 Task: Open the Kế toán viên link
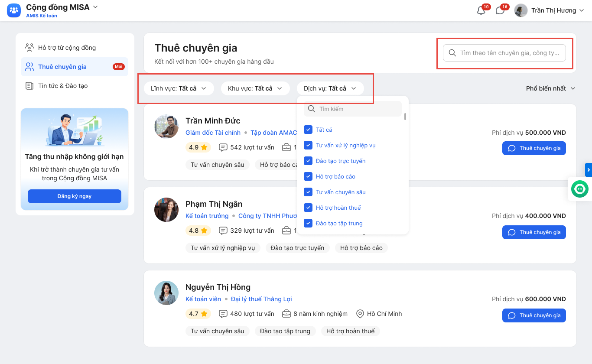(203, 299)
